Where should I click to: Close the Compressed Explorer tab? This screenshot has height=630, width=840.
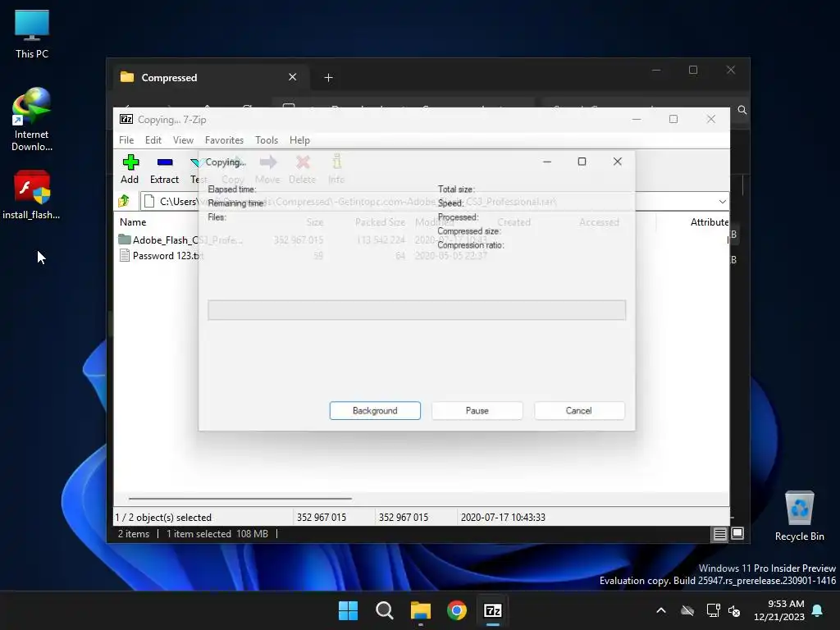293,77
